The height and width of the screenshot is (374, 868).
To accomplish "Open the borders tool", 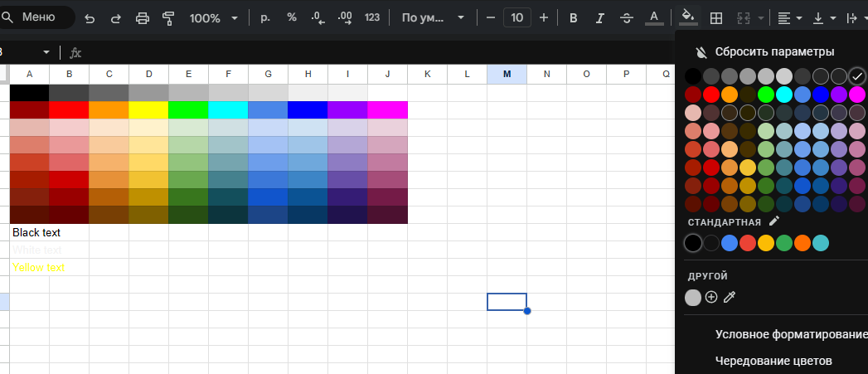I will pyautogui.click(x=716, y=18).
